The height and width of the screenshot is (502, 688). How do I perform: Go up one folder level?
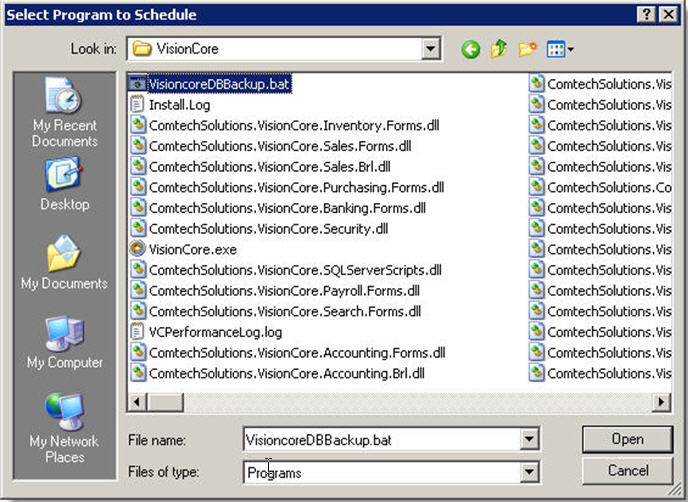(x=499, y=49)
